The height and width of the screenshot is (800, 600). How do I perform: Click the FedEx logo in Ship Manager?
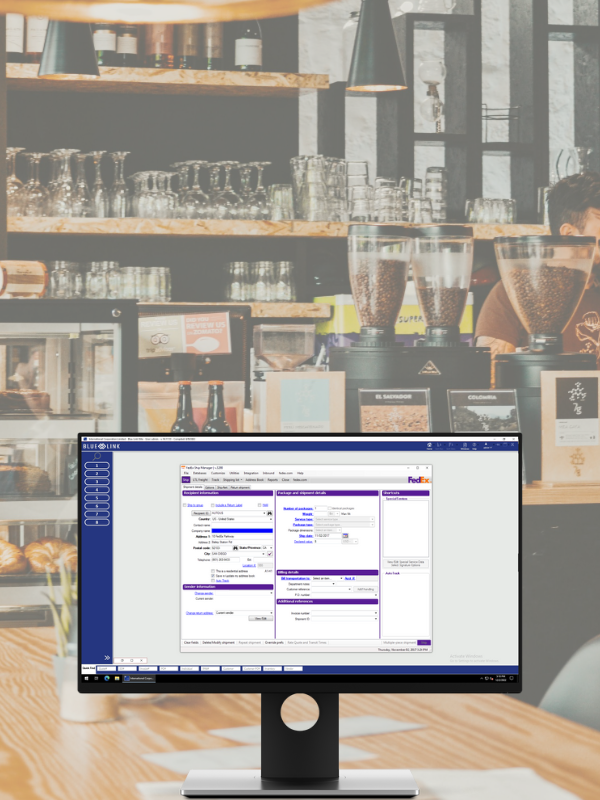tap(418, 480)
